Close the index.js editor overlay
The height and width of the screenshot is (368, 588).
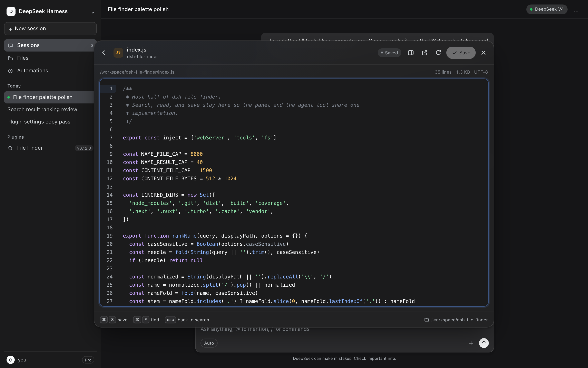click(483, 53)
